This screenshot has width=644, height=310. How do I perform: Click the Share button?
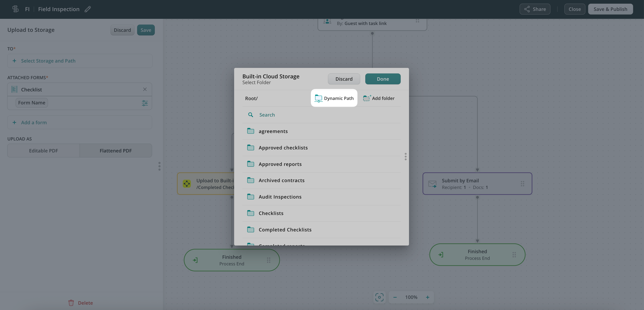click(x=535, y=9)
